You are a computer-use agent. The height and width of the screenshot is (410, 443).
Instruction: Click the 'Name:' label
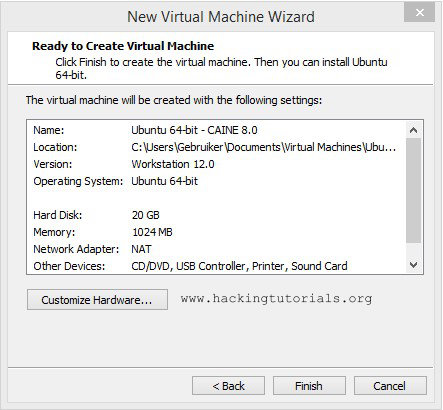pyautogui.click(x=49, y=130)
